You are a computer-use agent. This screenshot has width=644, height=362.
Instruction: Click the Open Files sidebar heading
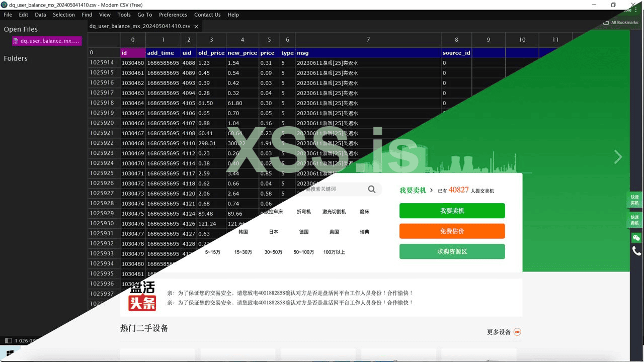(x=21, y=29)
